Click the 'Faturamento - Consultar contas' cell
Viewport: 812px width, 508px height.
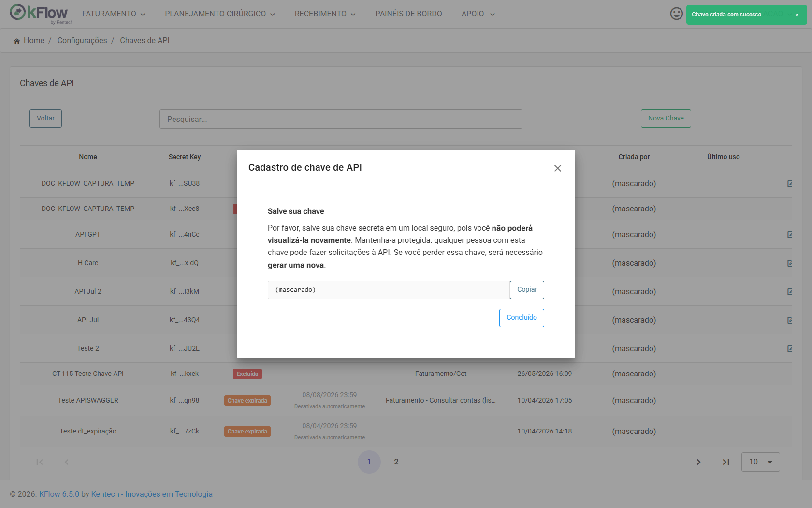coord(441,401)
